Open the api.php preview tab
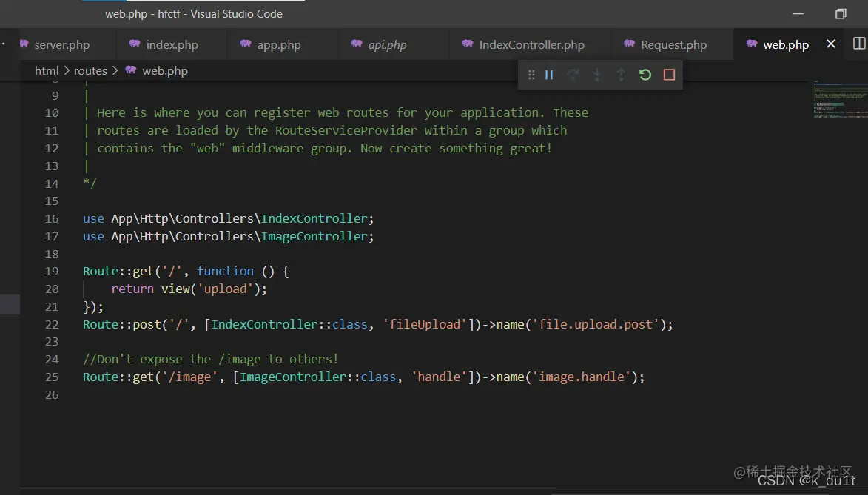Image resolution: width=868 pixels, height=495 pixels. coord(387,45)
